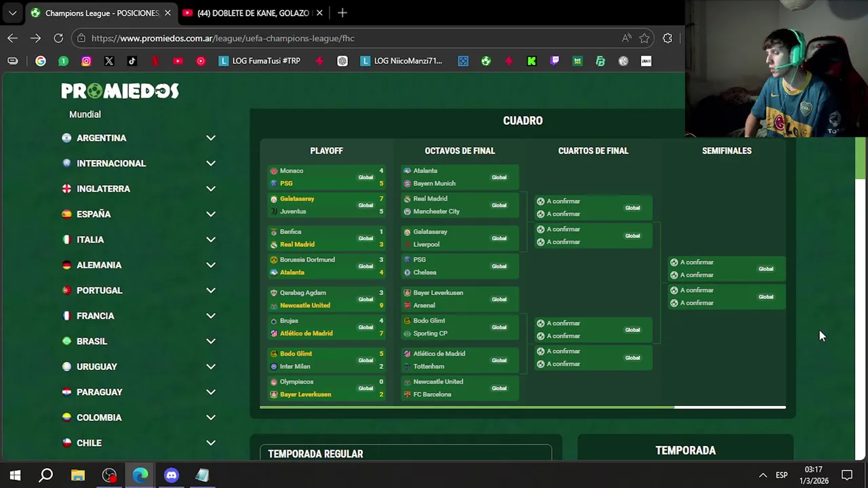
Task: Open the Google bookmark icon
Action: pos(41,61)
